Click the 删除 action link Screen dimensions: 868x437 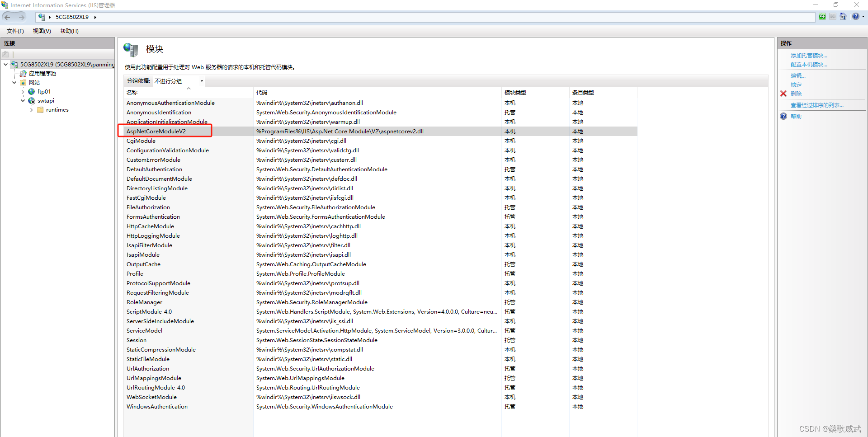click(x=796, y=94)
